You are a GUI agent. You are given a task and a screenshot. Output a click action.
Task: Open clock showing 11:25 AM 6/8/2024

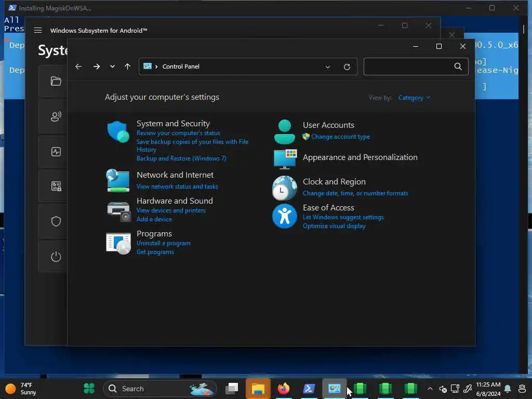click(488, 389)
